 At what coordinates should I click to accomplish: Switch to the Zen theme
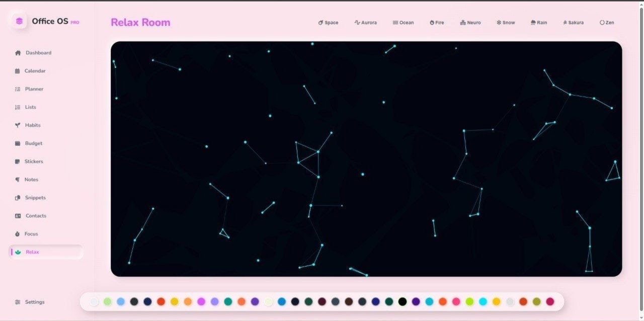click(607, 23)
